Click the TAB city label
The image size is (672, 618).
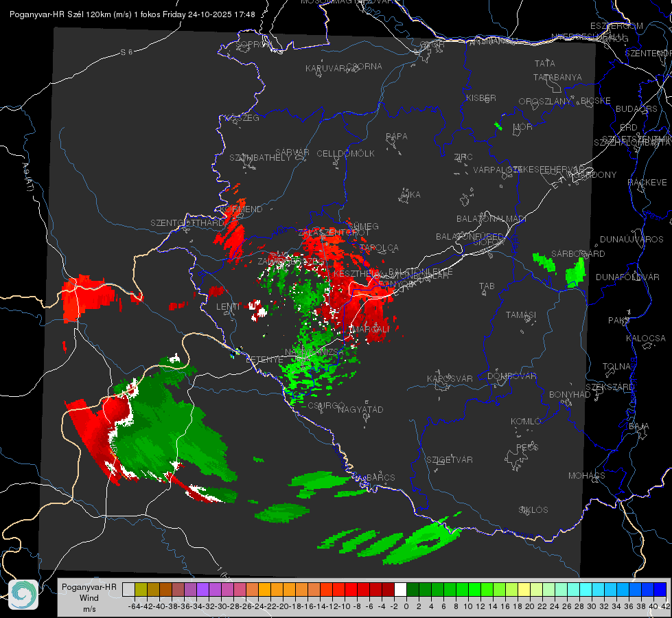tap(487, 286)
